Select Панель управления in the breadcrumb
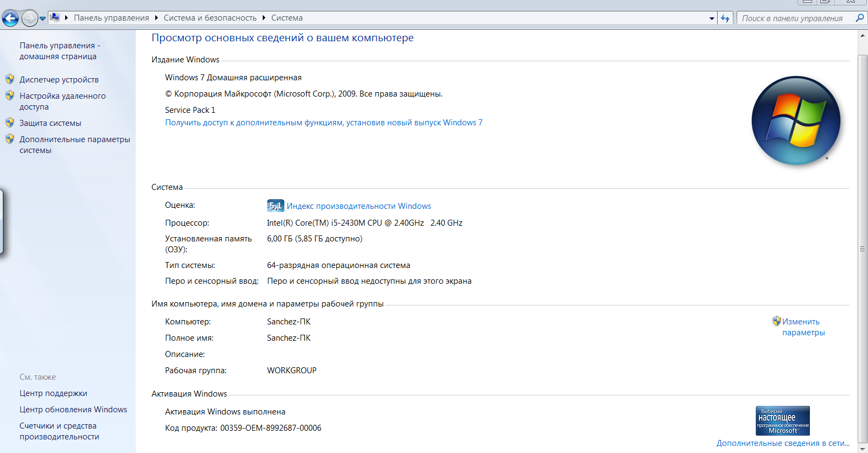 (x=111, y=18)
